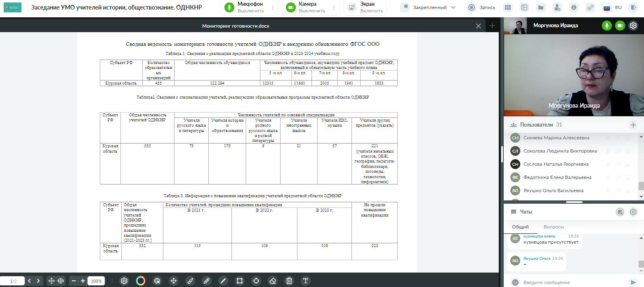This screenshot has height=287, width=644.
Task: Open the Микрофон options menu (three dots)
Action: click(273, 7)
